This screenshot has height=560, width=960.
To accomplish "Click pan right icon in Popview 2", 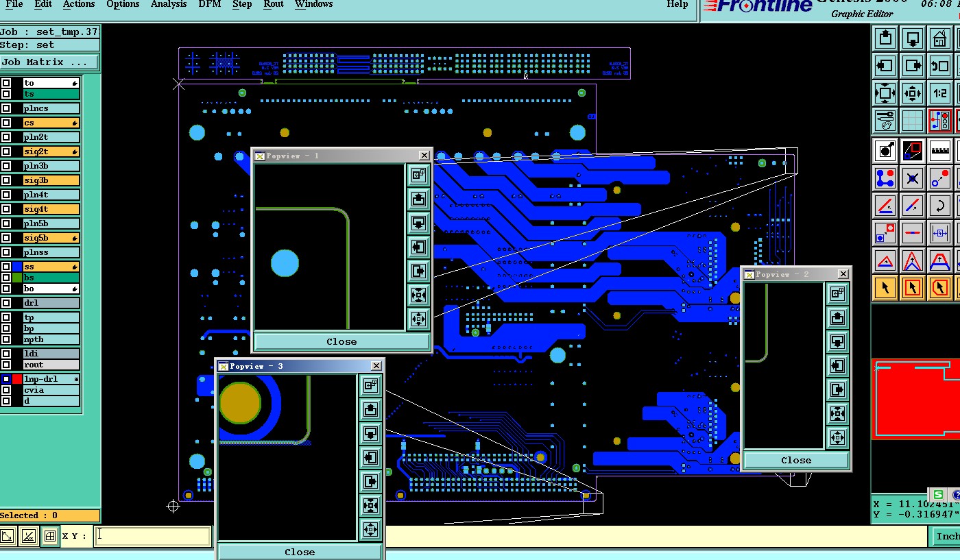I will (837, 390).
